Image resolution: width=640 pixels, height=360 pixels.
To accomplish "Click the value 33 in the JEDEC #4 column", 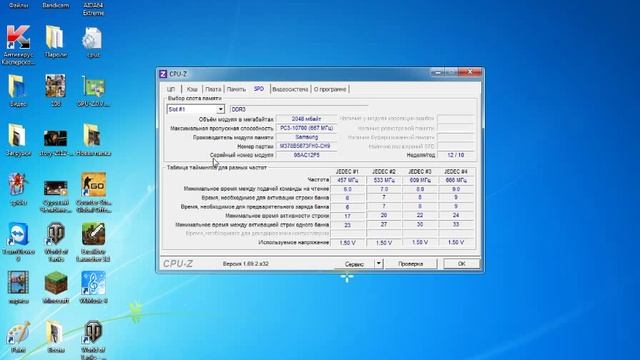I will click(x=456, y=224).
